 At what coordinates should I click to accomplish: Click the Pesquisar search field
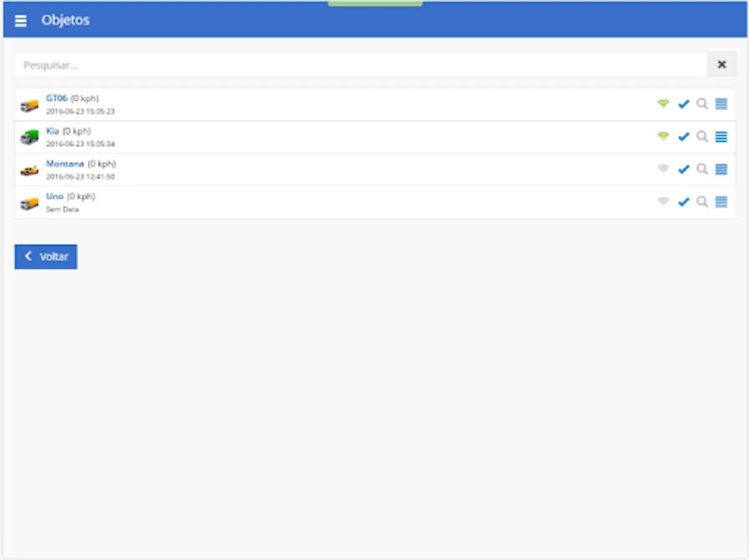tap(361, 65)
